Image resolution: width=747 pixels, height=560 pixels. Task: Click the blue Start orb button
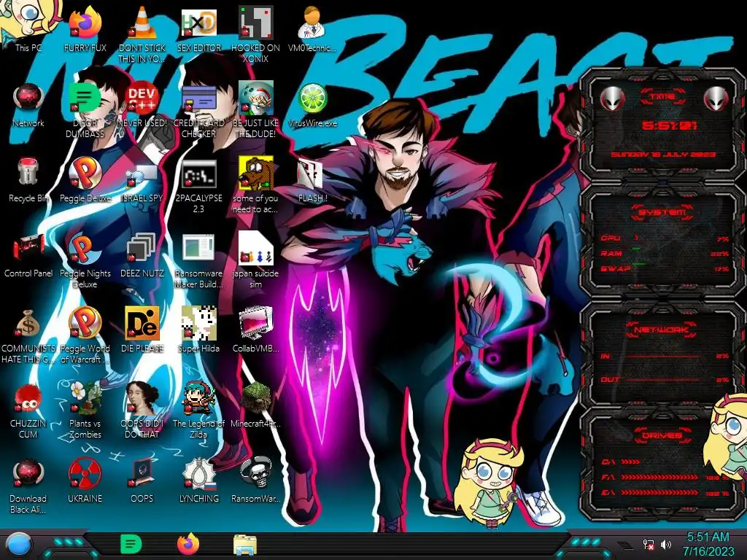18,545
